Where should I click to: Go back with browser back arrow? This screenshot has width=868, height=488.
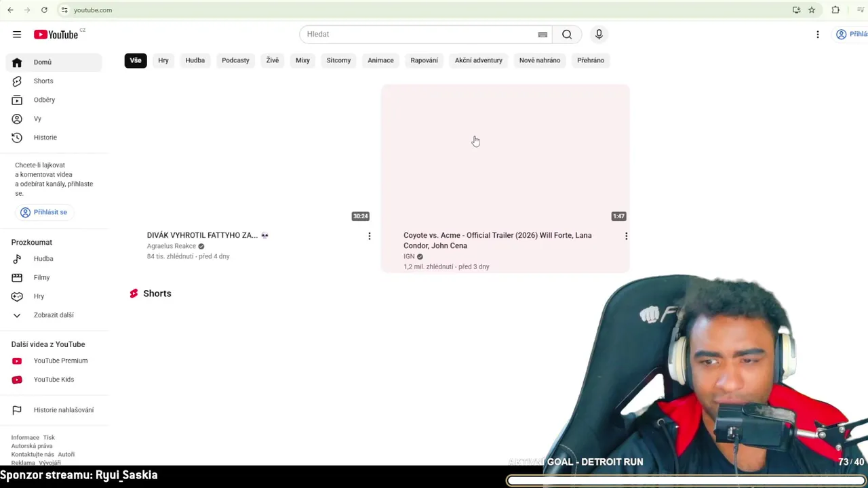[x=10, y=10]
